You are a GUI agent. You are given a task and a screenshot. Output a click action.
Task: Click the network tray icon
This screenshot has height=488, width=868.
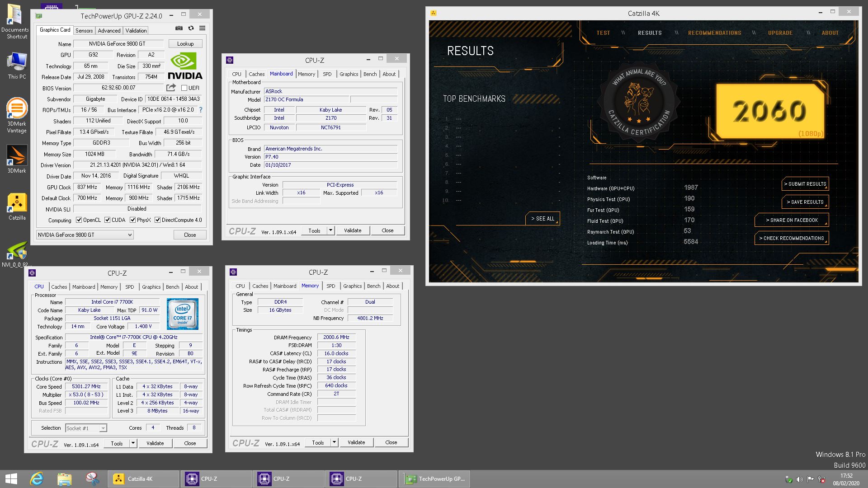(x=821, y=479)
